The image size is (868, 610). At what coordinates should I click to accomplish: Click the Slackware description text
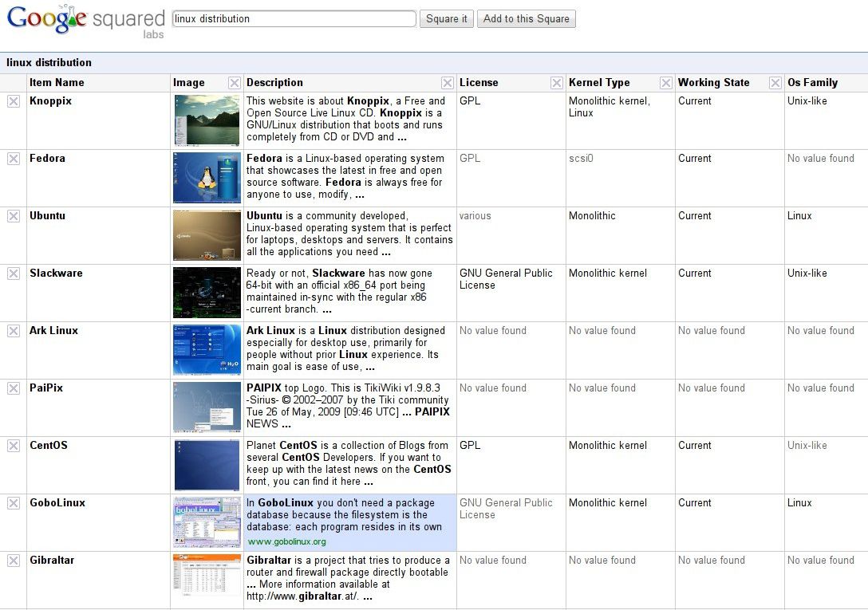pos(339,291)
